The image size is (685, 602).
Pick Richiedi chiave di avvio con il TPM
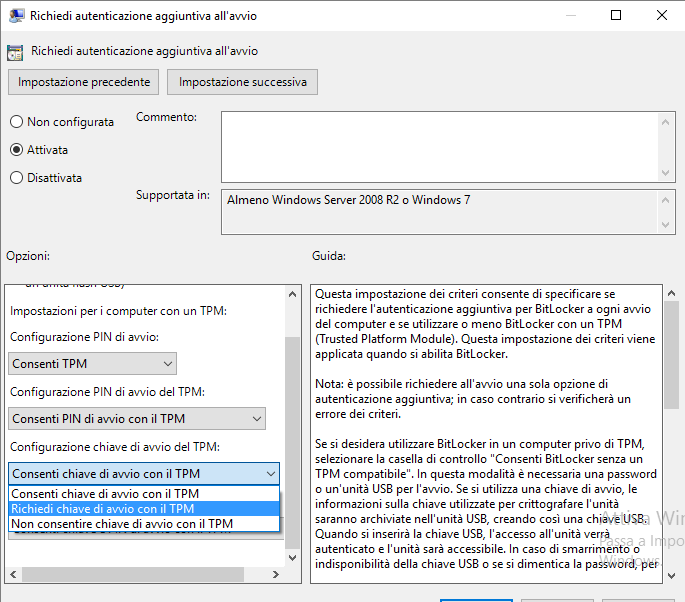[105, 508]
